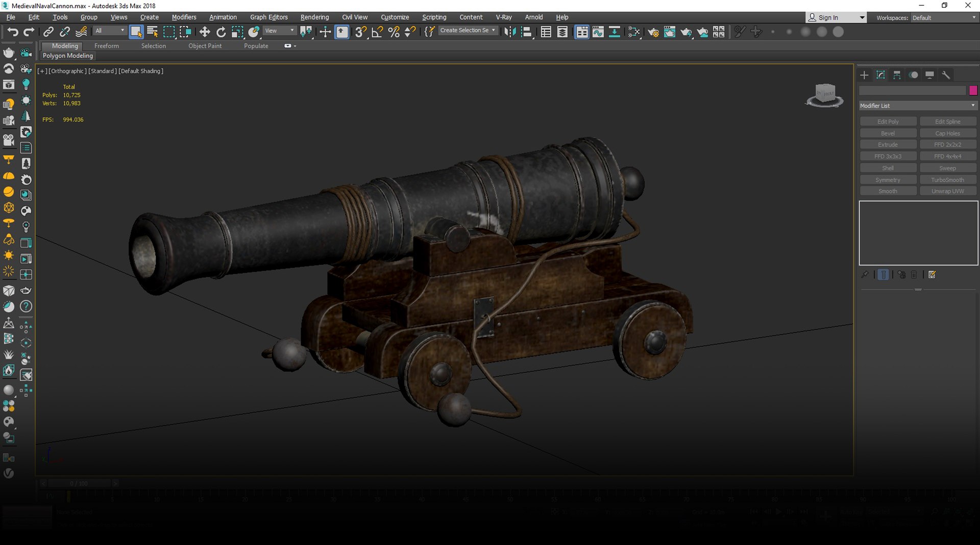Open Render Setup teapot with gear
The image size is (980, 545).
tap(653, 32)
